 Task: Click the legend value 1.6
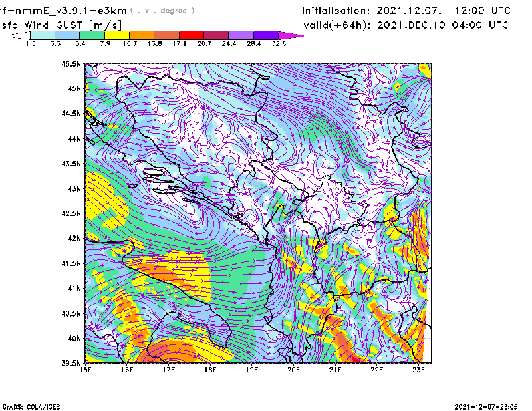pos(31,43)
